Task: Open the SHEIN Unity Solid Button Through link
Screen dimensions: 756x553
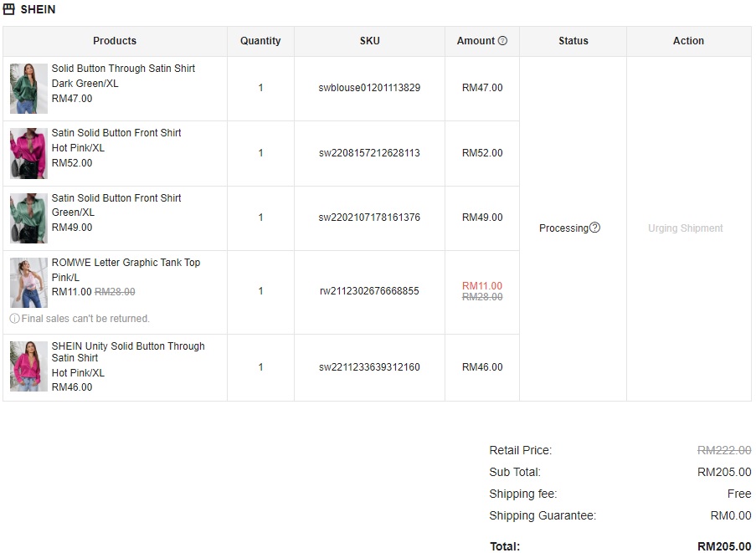Action: tap(127, 346)
